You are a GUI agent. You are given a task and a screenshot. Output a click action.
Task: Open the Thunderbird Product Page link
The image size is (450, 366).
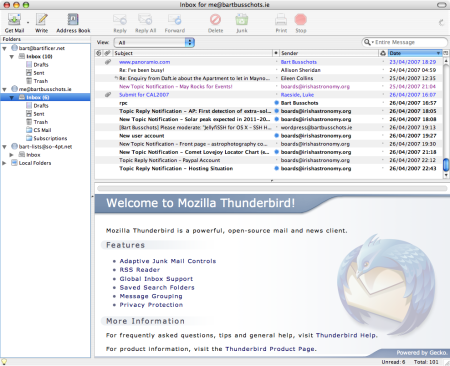point(270,349)
